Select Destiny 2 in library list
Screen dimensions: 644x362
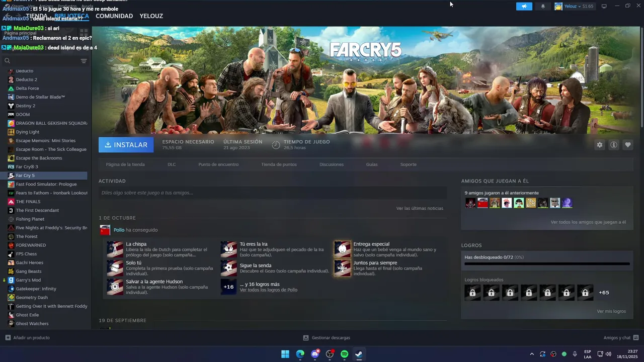(x=45, y=106)
